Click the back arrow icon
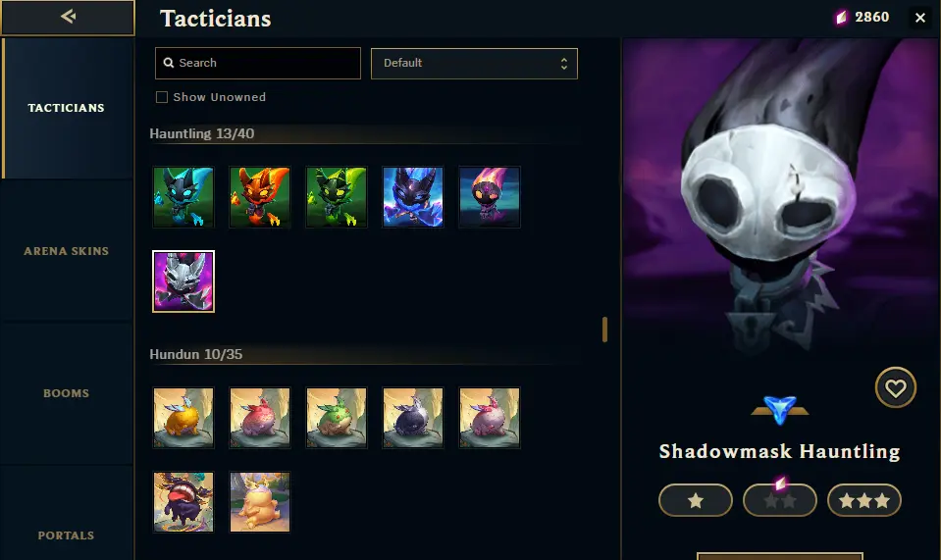 pos(68,17)
